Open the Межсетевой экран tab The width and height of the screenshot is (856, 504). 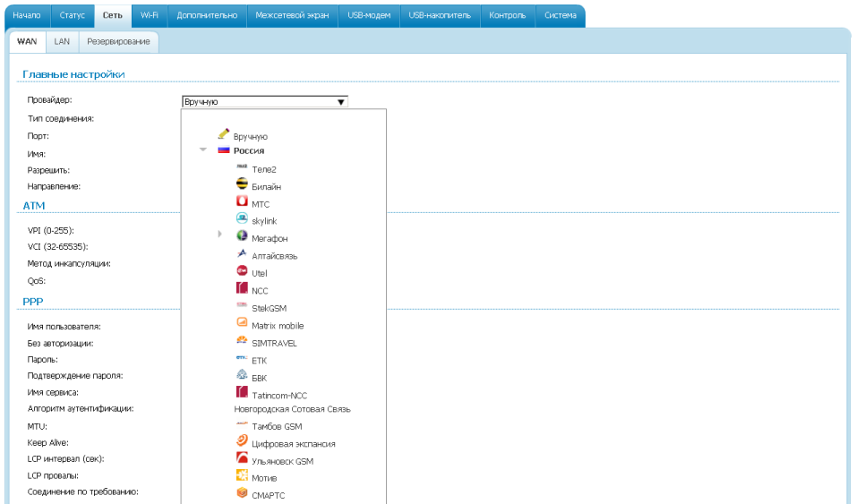(292, 15)
